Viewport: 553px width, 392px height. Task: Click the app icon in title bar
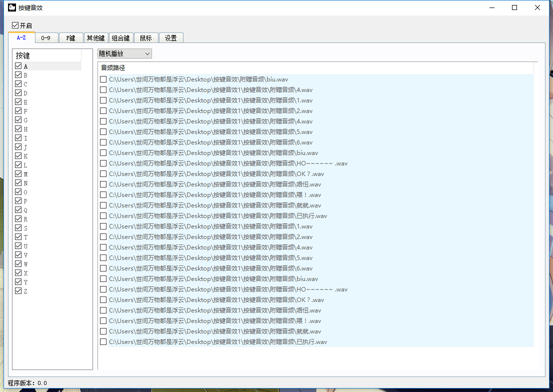[11, 7]
